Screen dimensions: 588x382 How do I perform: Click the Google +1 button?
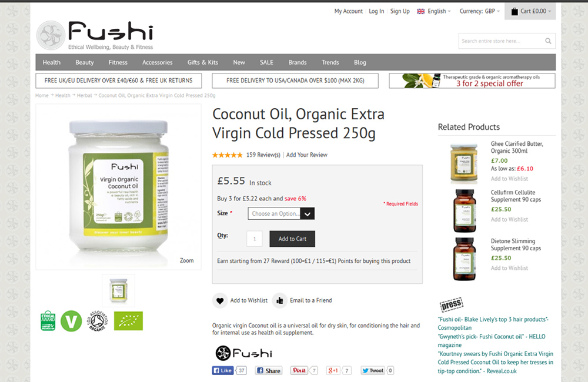pyautogui.click(x=333, y=370)
